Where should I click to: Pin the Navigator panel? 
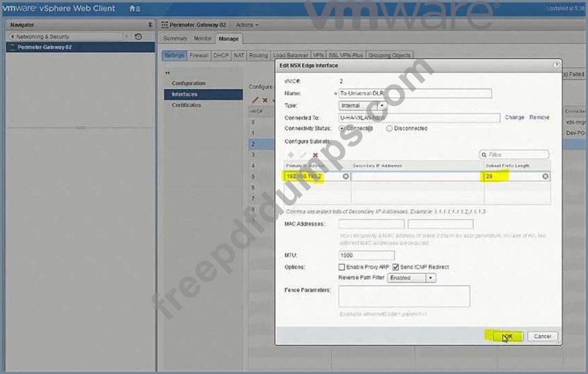tap(150, 25)
